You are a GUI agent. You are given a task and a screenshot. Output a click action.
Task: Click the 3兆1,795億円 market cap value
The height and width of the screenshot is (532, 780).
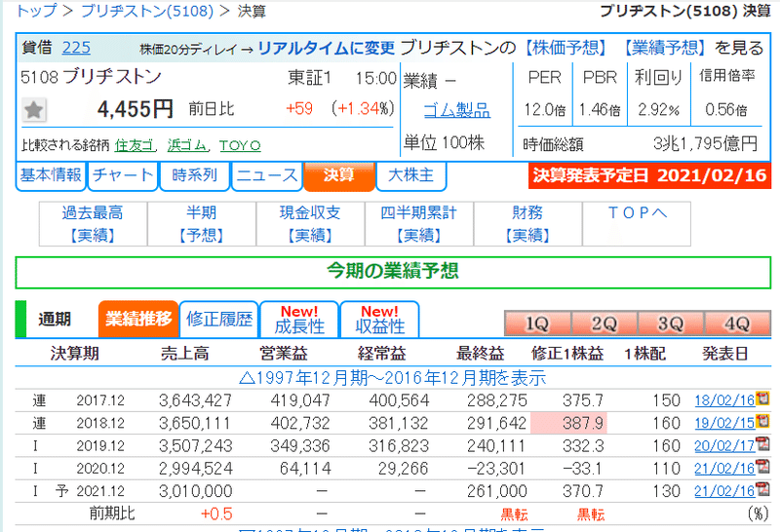click(x=705, y=144)
